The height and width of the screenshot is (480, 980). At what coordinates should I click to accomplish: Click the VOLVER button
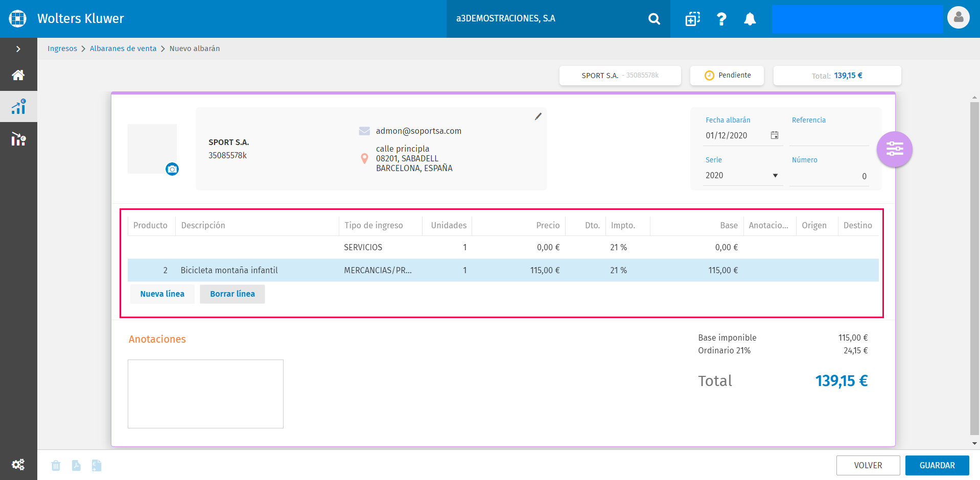click(x=868, y=465)
